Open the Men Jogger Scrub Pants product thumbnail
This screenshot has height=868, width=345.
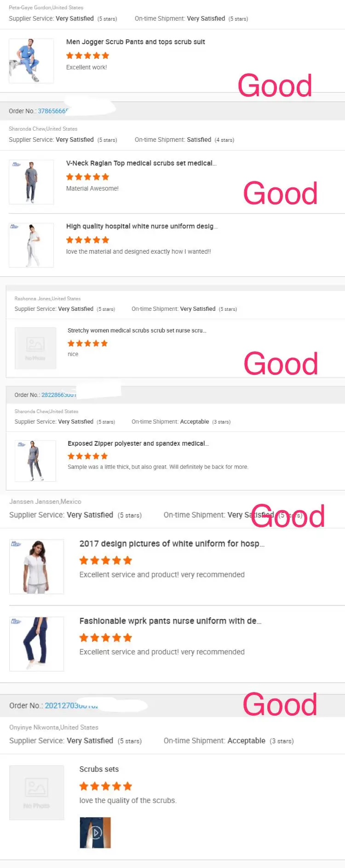click(31, 61)
